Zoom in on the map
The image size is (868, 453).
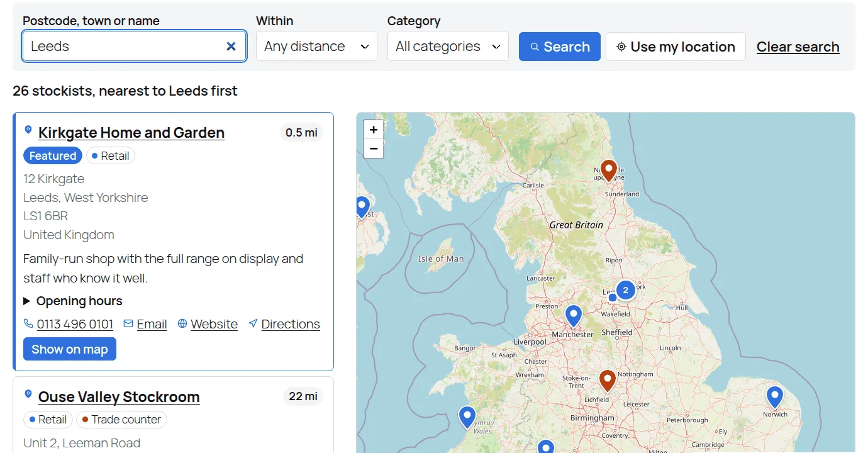click(x=374, y=130)
